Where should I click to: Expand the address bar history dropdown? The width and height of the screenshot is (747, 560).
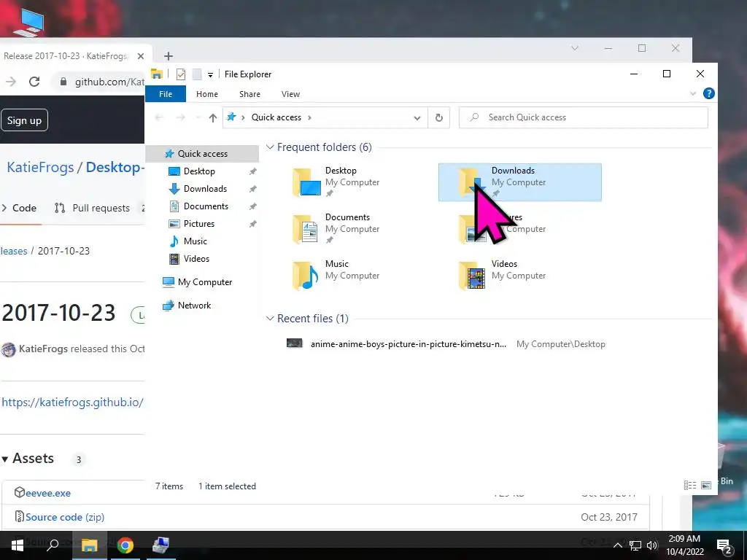pyautogui.click(x=417, y=117)
